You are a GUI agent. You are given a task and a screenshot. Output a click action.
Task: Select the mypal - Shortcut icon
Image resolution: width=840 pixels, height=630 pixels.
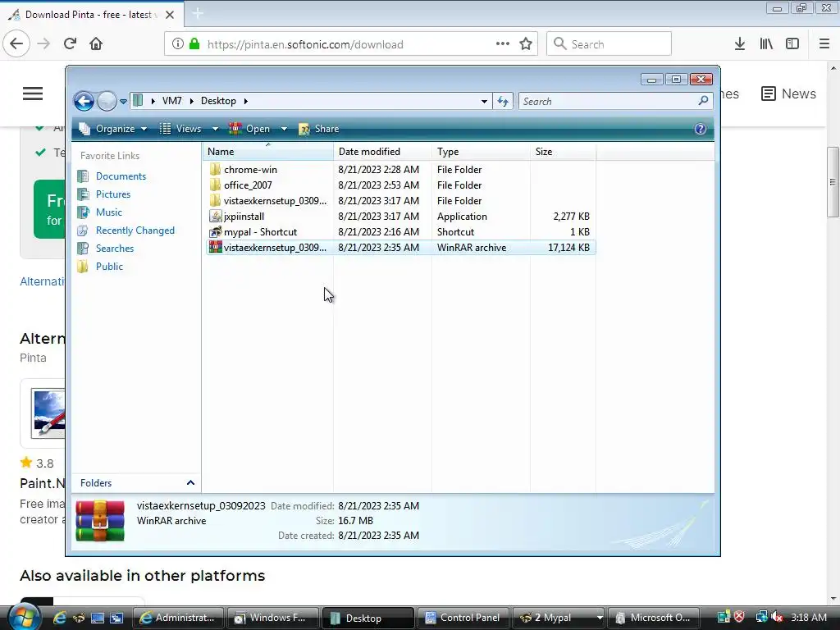[215, 232]
